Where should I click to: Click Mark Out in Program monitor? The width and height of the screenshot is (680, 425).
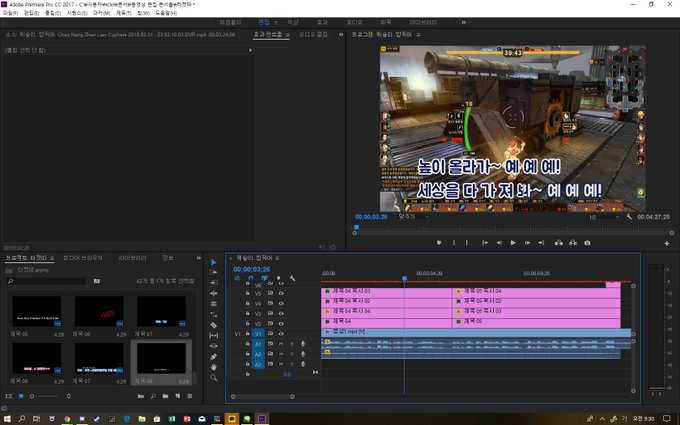[x=467, y=243]
